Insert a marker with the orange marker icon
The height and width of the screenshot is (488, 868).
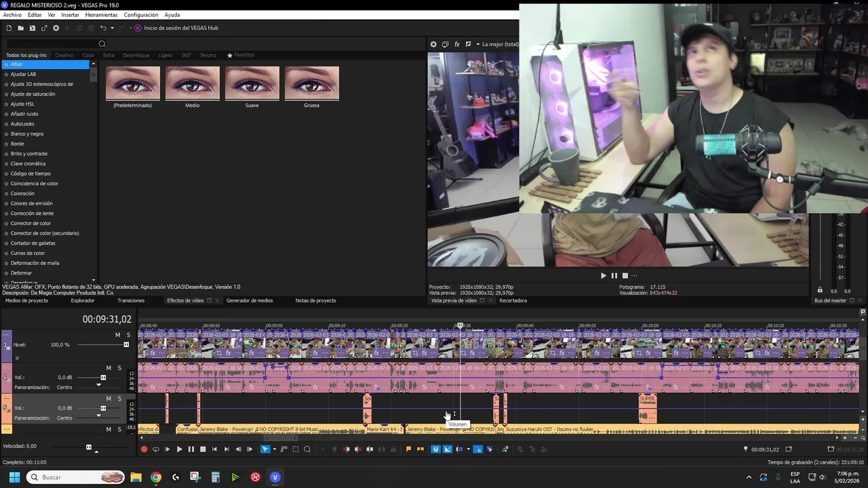pos(408,449)
